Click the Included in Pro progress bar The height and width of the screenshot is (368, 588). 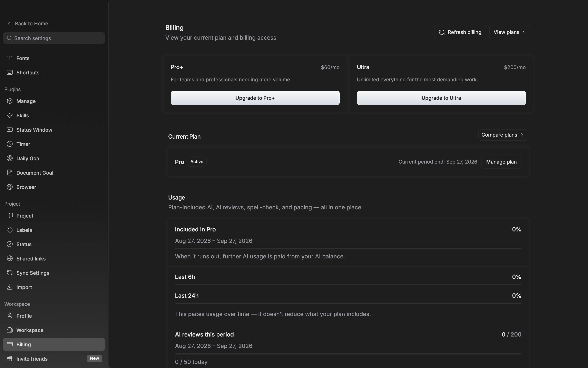coord(348,248)
